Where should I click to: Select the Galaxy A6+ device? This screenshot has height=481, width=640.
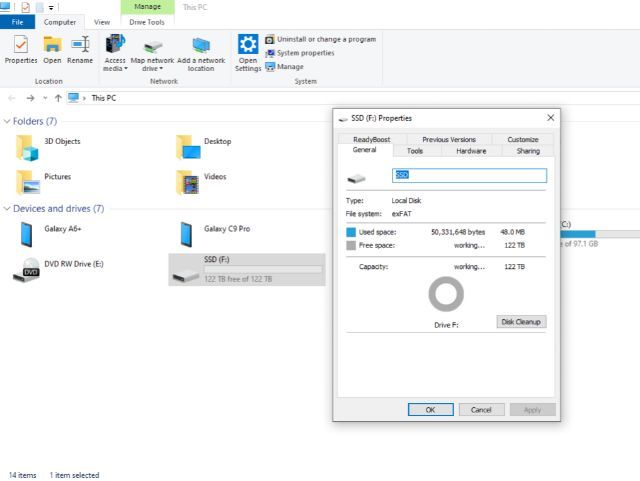(x=50, y=234)
